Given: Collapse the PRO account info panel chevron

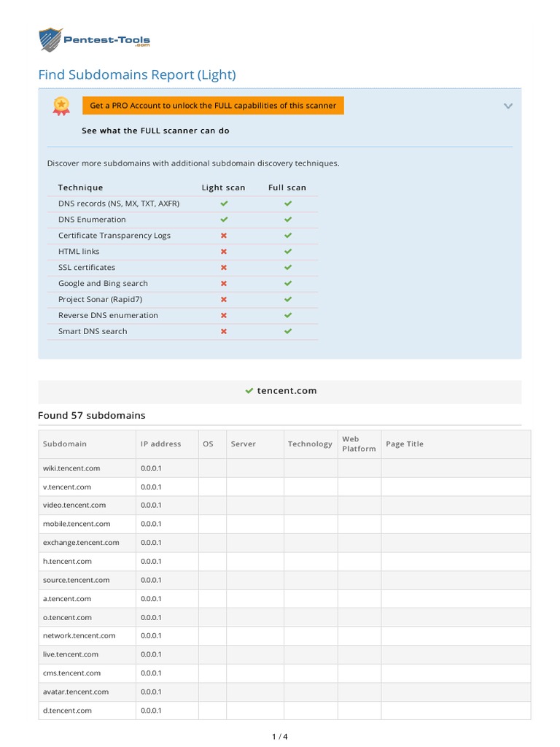Looking at the screenshot, I should 508,106.
